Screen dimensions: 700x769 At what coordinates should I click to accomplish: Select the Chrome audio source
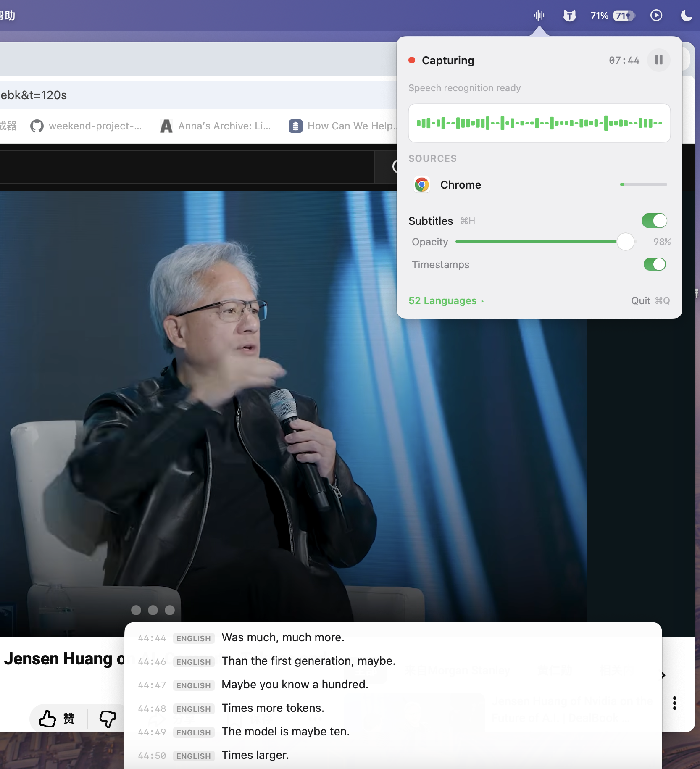[539, 185]
